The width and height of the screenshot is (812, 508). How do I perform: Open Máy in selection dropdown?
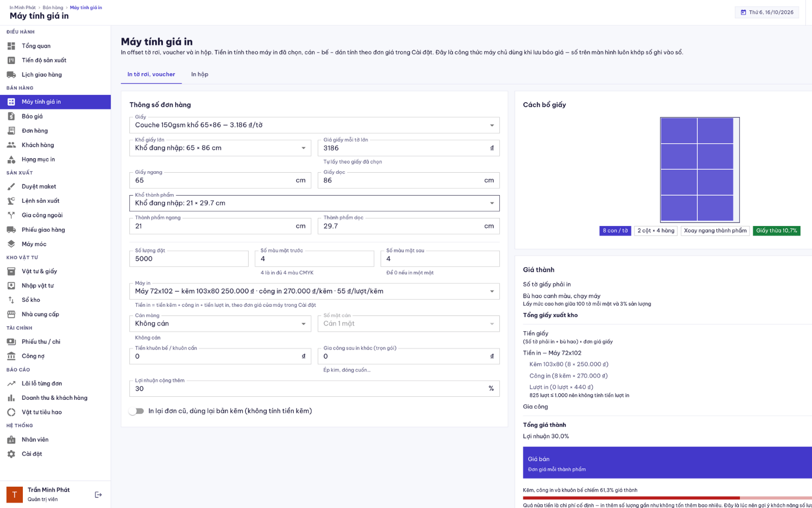click(315, 291)
